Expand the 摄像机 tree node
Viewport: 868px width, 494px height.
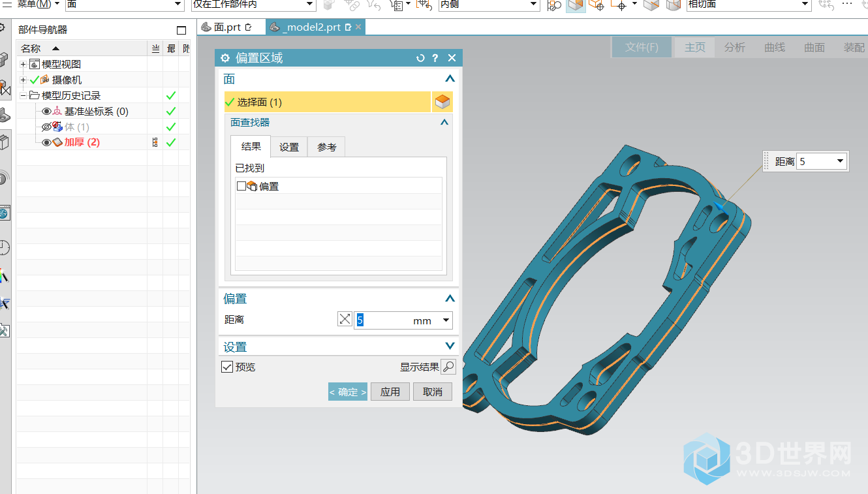click(x=23, y=80)
